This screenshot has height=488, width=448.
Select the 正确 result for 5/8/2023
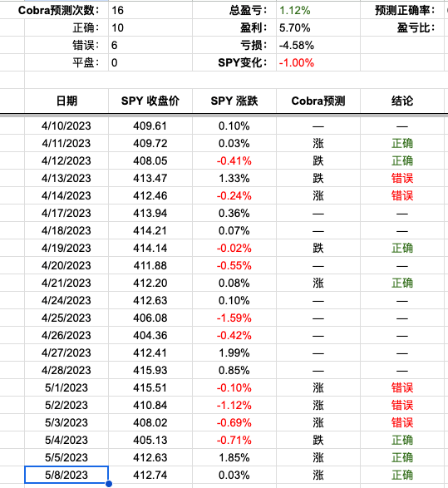pos(402,475)
